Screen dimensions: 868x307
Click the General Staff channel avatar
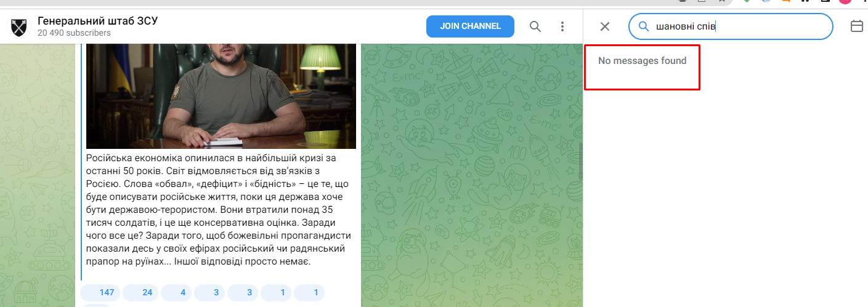tap(19, 27)
